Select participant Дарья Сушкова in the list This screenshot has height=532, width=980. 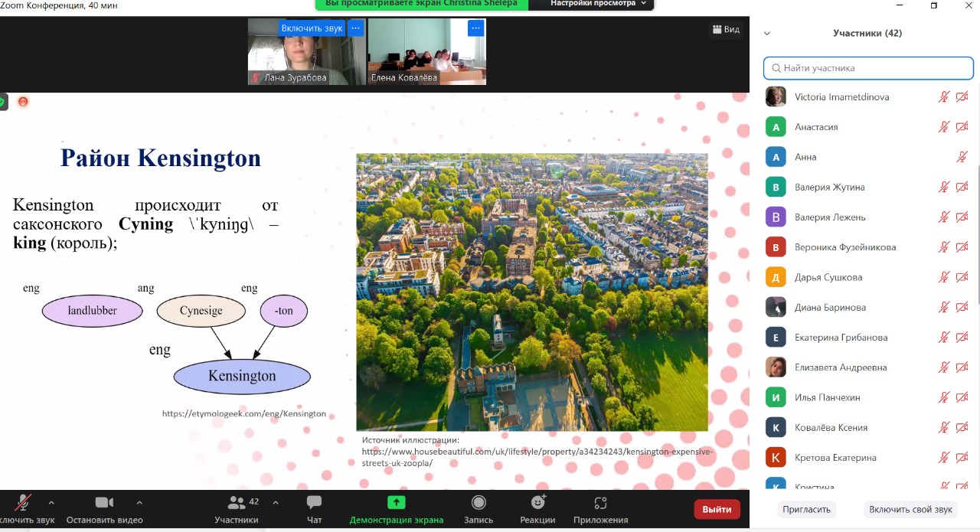click(828, 277)
